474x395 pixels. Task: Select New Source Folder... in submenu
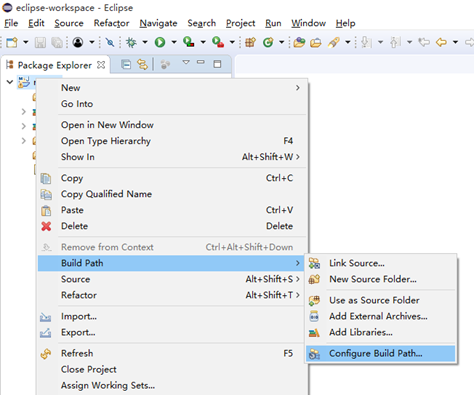tap(380, 279)
